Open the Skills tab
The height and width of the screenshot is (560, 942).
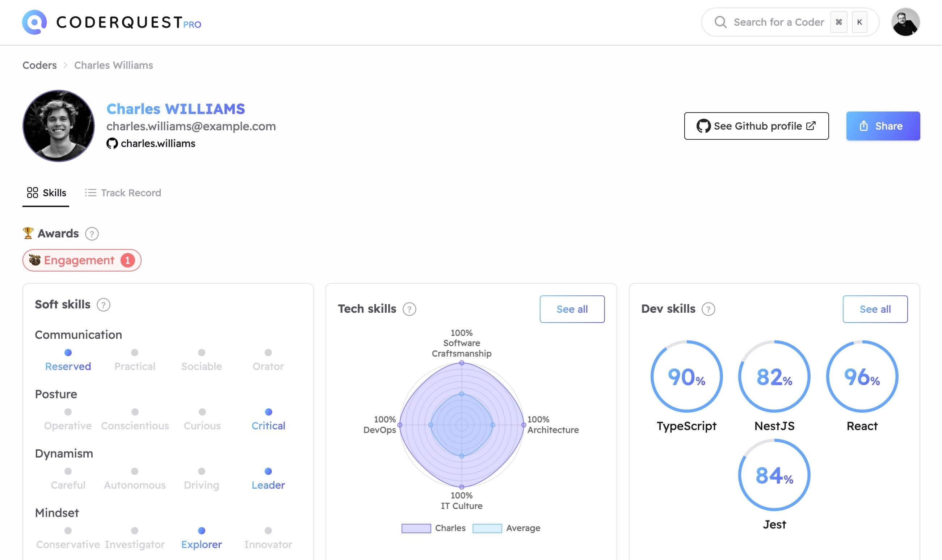point(45,193)
